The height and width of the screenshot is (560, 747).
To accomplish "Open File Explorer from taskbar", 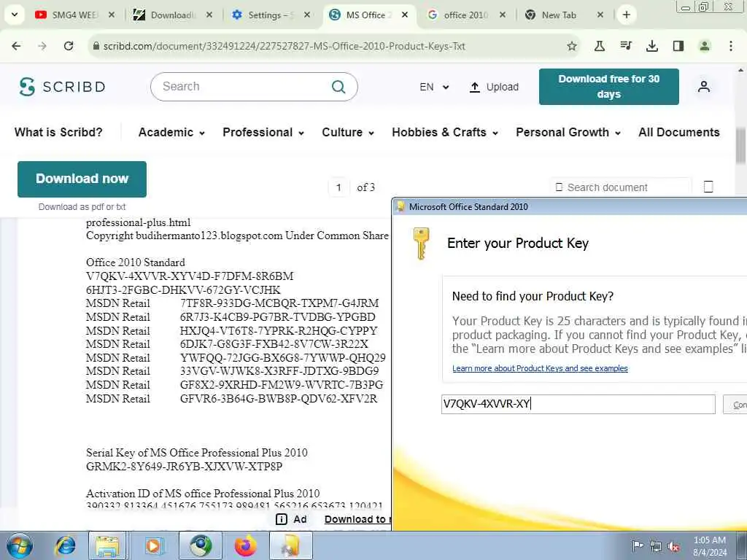I will [x=108, y=545].
